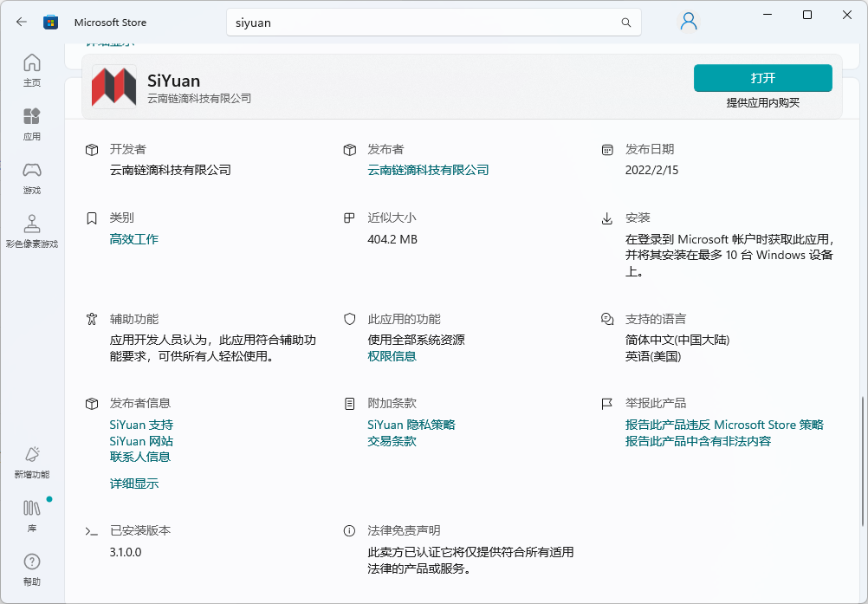The image size is (868, 604).
Task: Click the user profile account icon
Action: [x=689, y=22]
